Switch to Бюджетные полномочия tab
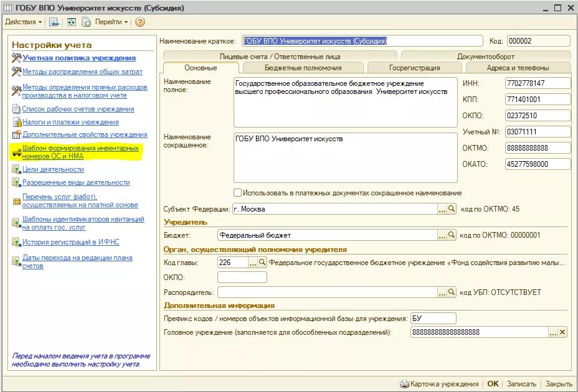 (303, 68)
